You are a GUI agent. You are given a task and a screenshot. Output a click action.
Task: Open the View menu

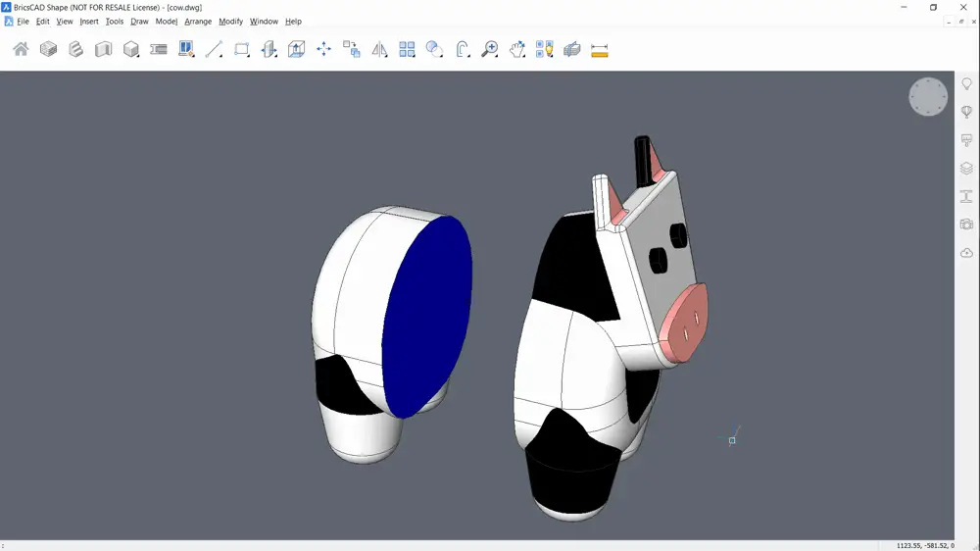[x=65, y=22]
